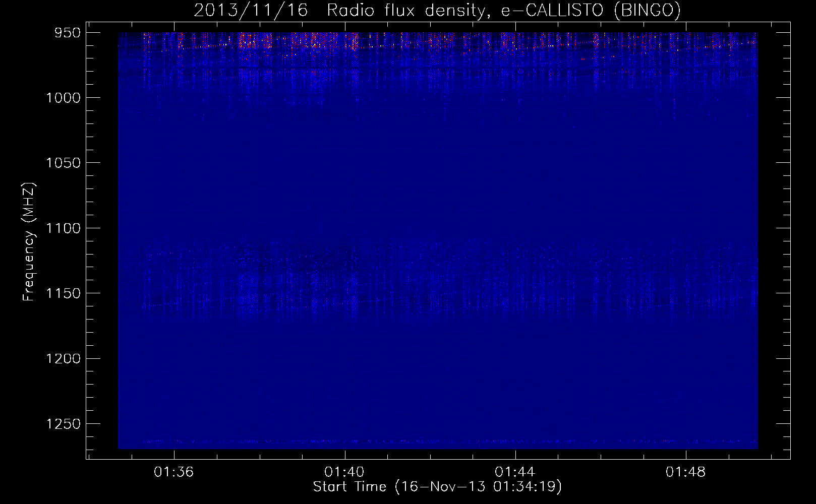Screen dimensions: 816x504
Task: Select the 1050 frequency axis label
Action: click(63, 163)
